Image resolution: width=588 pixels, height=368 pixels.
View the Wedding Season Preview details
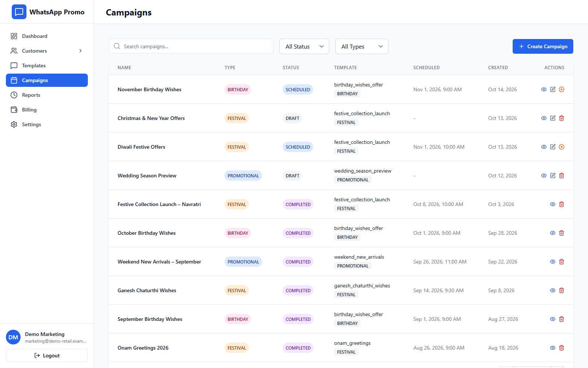[544, 176]
